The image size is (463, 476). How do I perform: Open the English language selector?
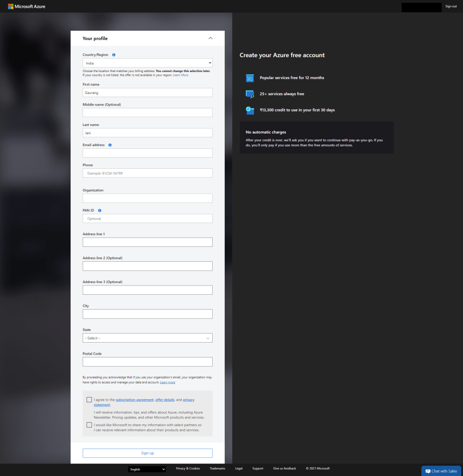tap(147, 469)
